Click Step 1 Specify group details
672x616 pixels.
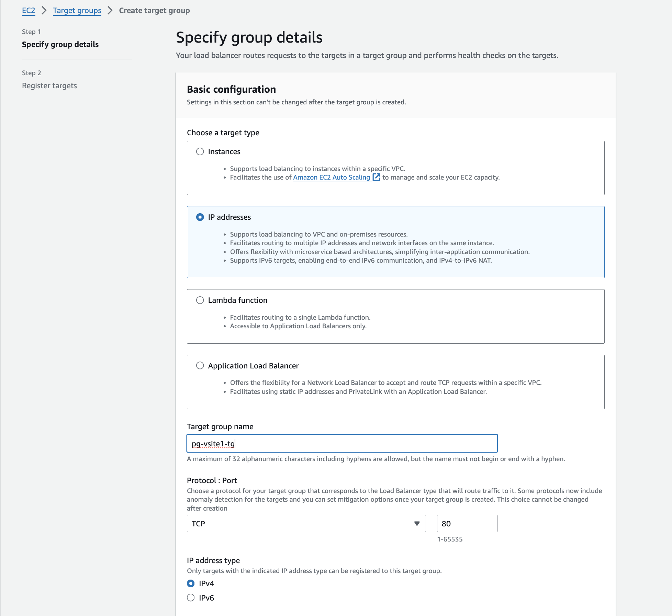pos(60,44)
